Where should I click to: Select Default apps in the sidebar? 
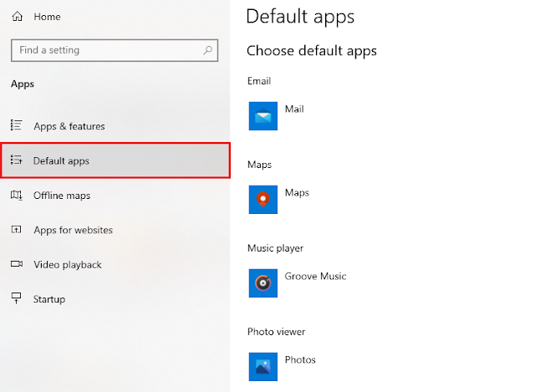[x=115, y=160]
